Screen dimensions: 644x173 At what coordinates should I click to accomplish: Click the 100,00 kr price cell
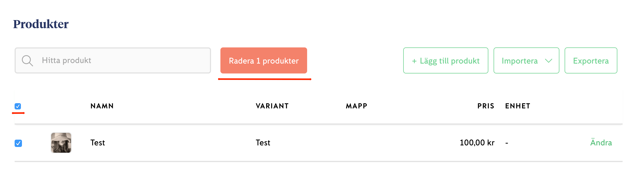click(x=477, y=143)
